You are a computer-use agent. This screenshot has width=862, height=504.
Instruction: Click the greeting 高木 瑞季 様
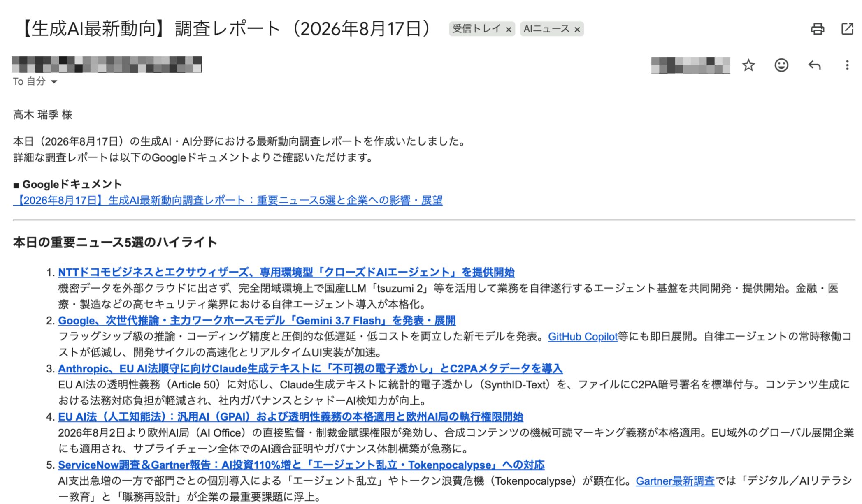[43, 114]
